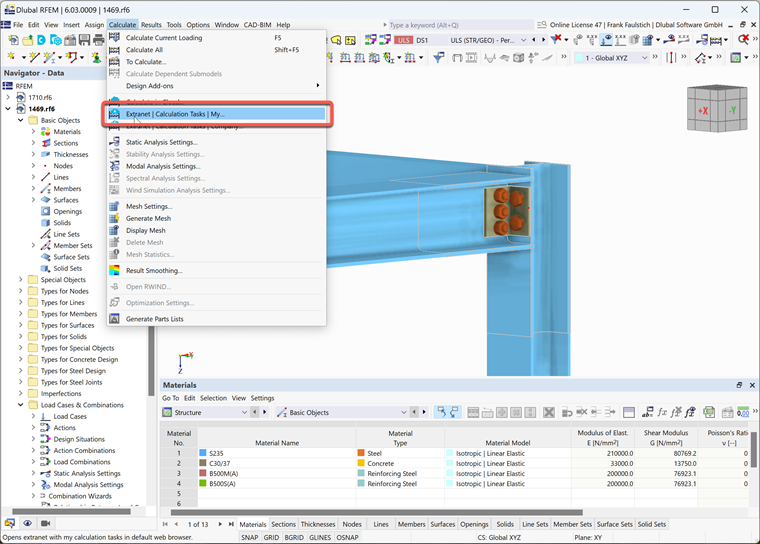Viewport: 760px width, 544px height.
Task: Select Calculate All menu entry
Action: pos(217,49)
